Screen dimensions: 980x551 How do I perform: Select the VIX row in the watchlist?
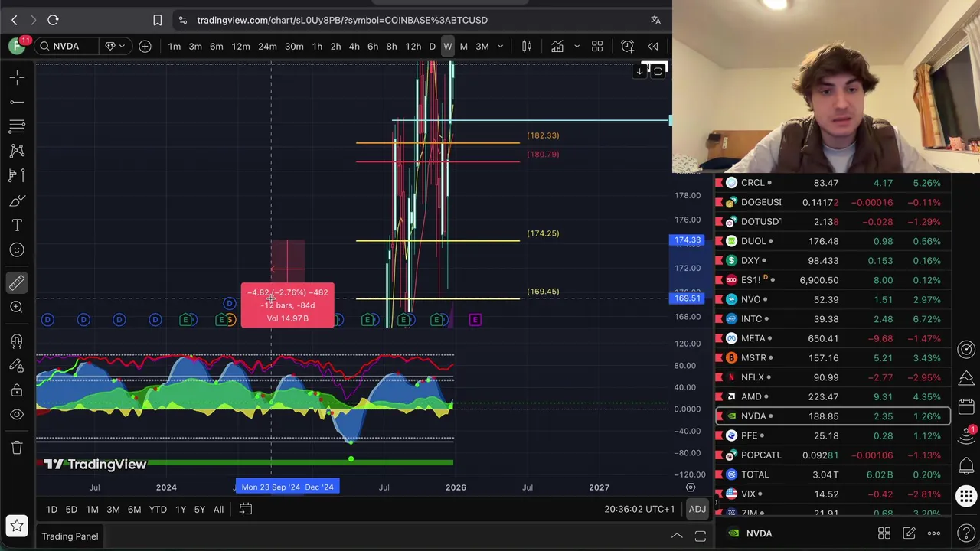[833, 494]
